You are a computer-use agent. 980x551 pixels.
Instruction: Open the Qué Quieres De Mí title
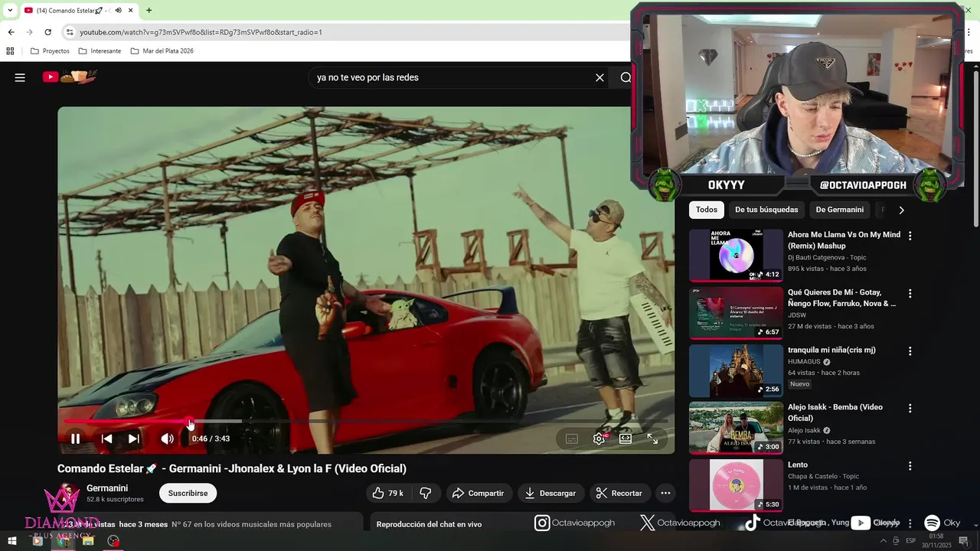[x=841, y=298]
